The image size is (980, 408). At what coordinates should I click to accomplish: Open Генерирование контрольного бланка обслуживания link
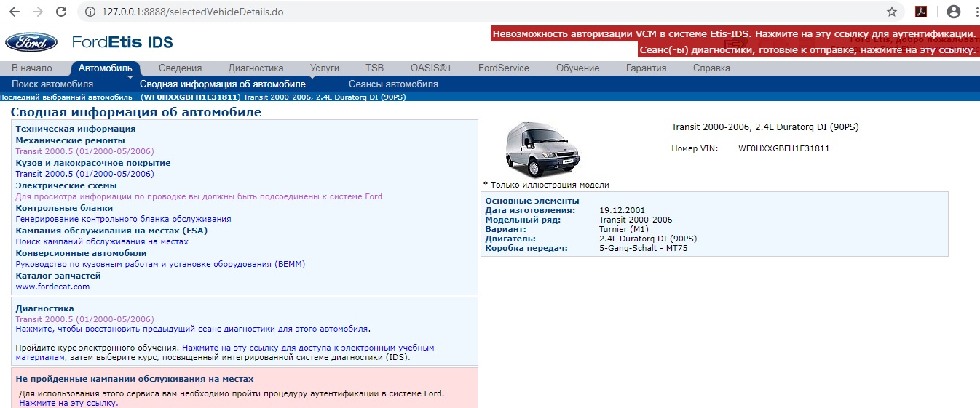click(123, 219)
